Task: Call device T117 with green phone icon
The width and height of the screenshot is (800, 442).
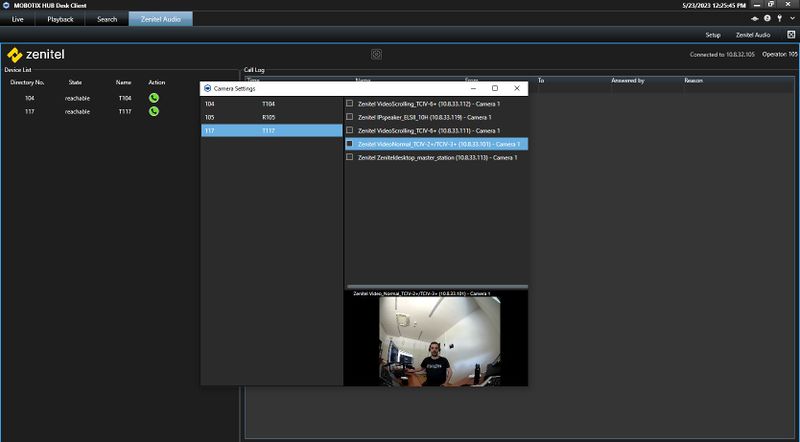Action: point(154,112)
